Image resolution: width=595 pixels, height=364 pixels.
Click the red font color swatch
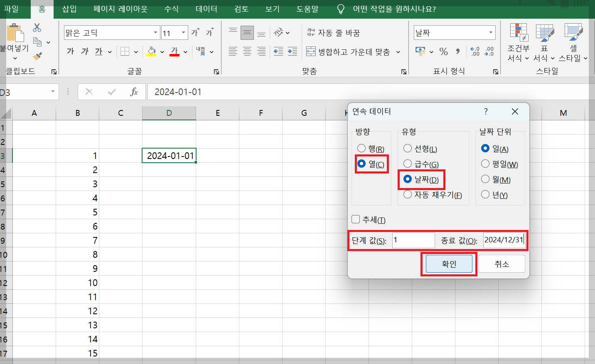point(175,56)
